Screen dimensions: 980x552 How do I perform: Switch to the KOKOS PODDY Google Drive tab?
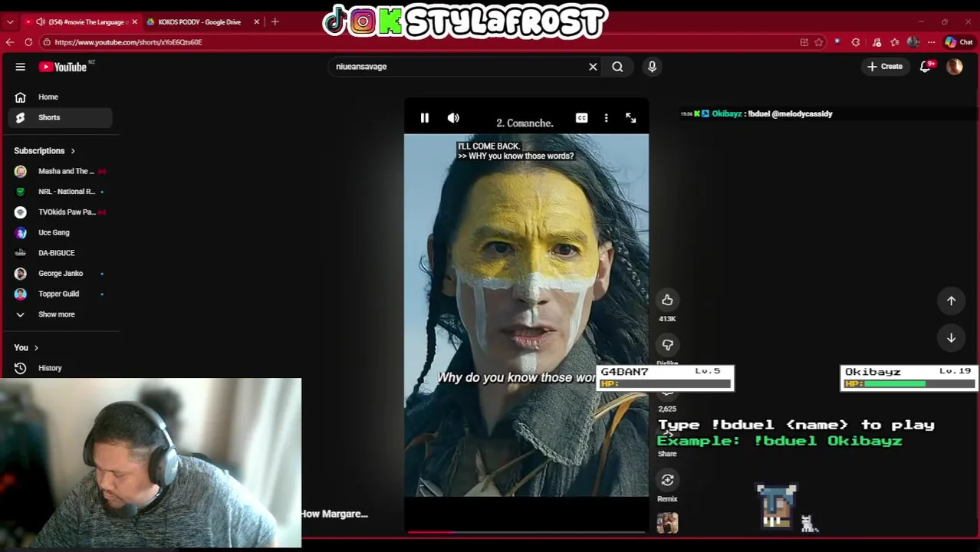pos(199,22)
